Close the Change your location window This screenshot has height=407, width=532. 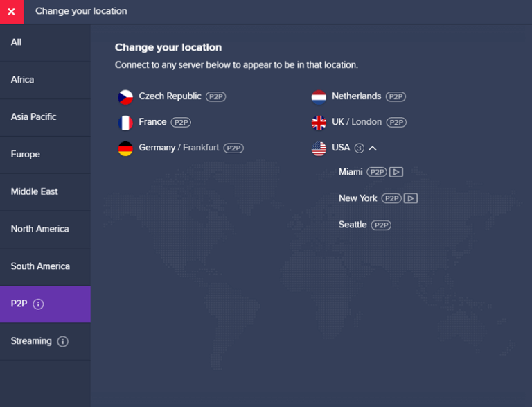point(11,12)
